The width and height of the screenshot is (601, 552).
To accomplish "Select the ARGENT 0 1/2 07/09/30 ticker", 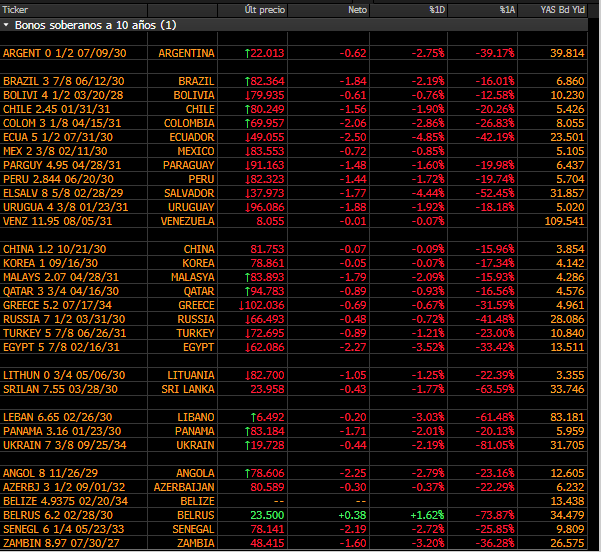I will (65, 53).
